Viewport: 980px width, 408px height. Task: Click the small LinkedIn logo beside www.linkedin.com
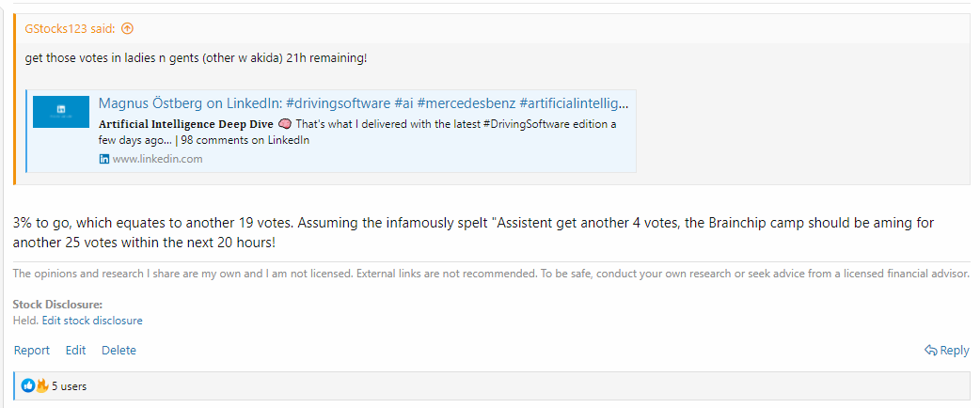[104, 159]
